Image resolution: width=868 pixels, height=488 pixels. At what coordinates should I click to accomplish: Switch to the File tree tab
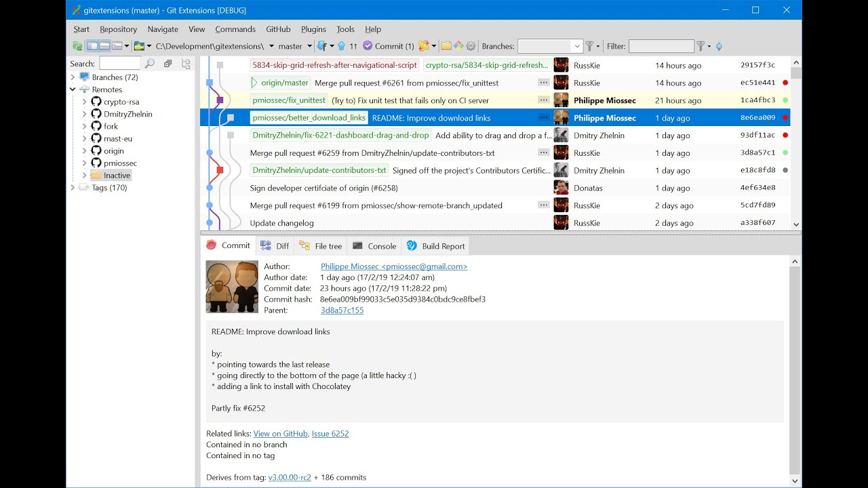click(321, 246)
